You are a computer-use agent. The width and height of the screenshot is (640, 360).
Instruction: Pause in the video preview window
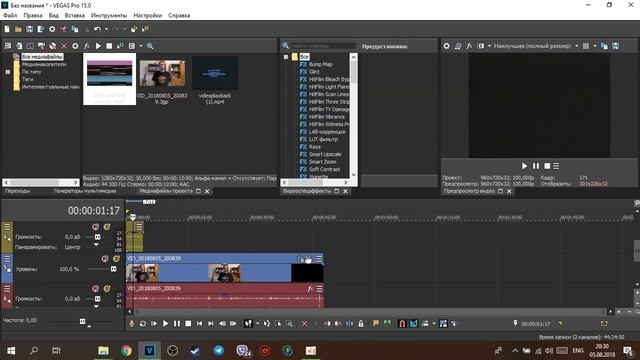pyautogui.click(x=536, y=166)
